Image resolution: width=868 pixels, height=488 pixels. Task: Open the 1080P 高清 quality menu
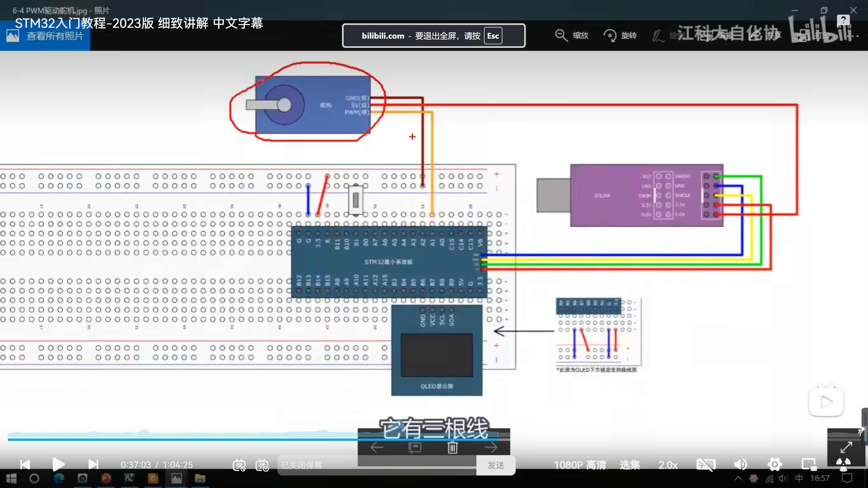click(x=580, y=465)
